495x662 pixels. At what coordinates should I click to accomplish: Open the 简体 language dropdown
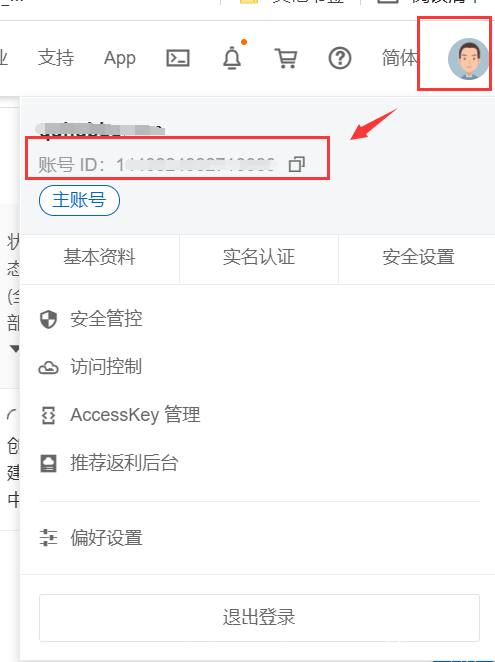point(400,58)
